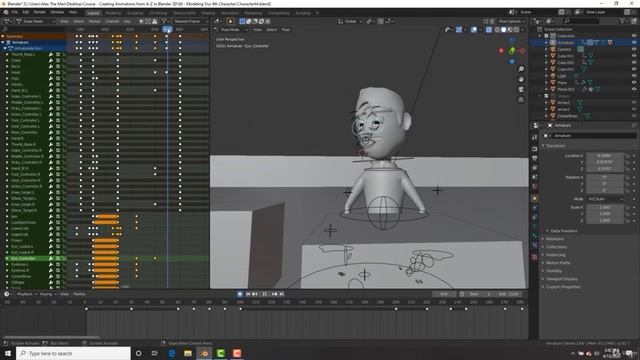Toggle Only Show Selected in Dope Sheet

pyautogui.click(x=141, y=21)
